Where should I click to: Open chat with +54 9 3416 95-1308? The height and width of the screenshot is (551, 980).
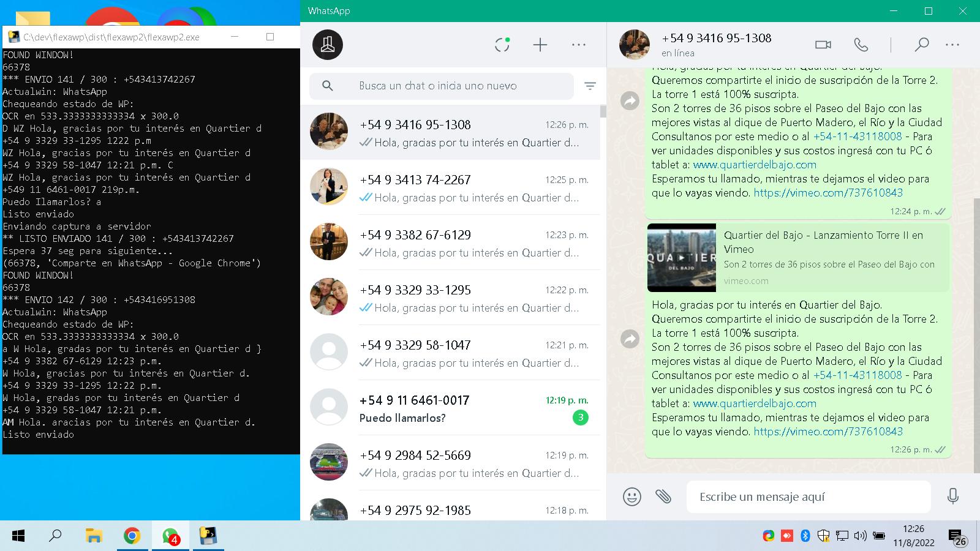click(450, 132)
